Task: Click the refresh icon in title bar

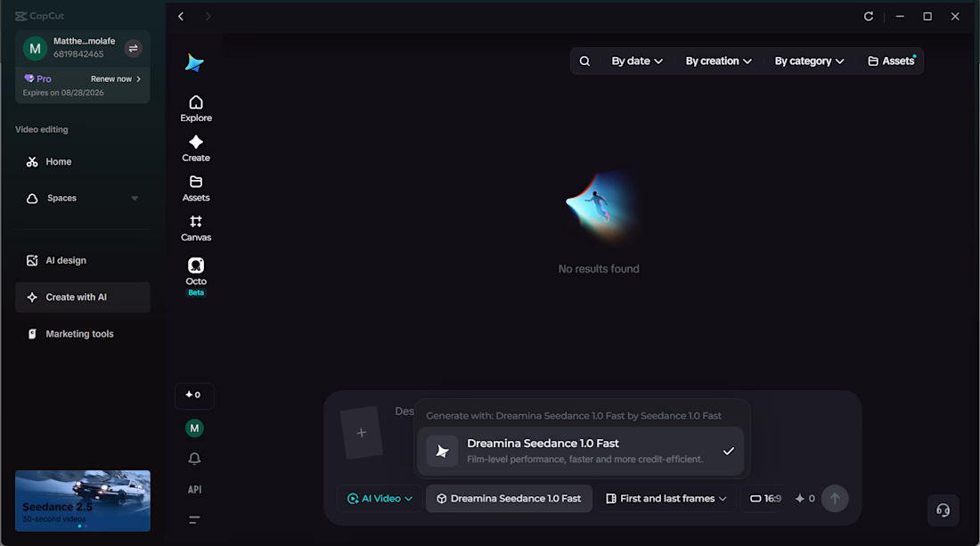Action: [868, 16]
